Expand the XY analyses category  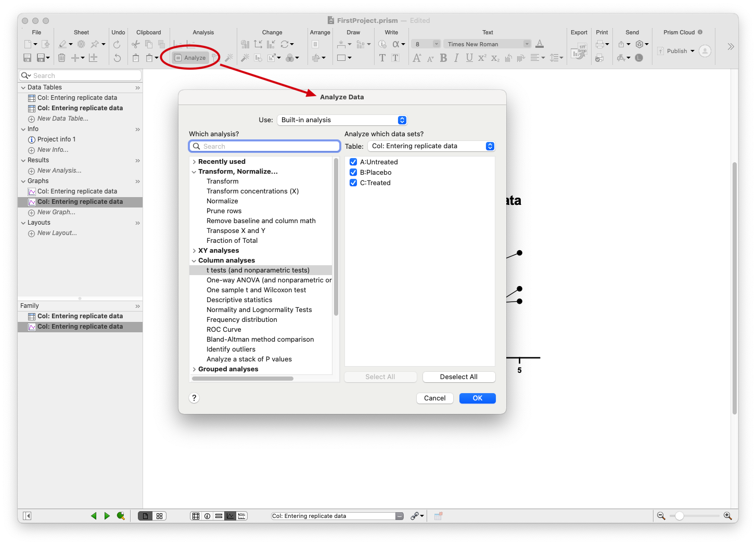click(194, 251)
